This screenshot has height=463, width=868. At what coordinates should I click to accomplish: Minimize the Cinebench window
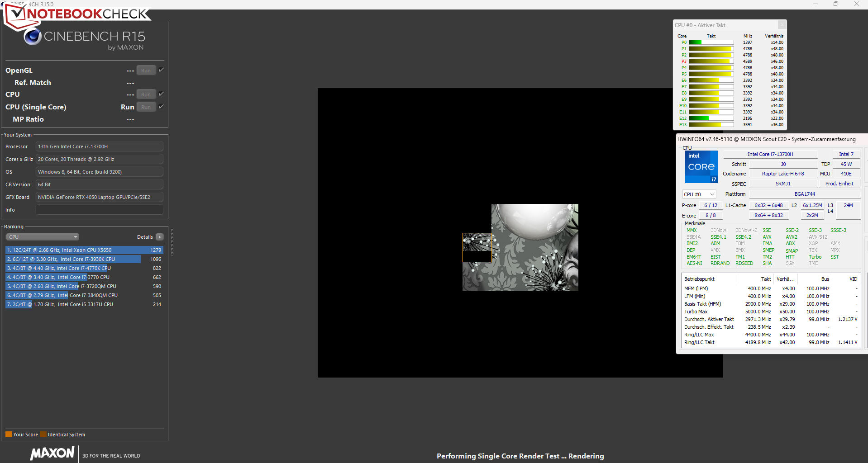coord(816,4)
